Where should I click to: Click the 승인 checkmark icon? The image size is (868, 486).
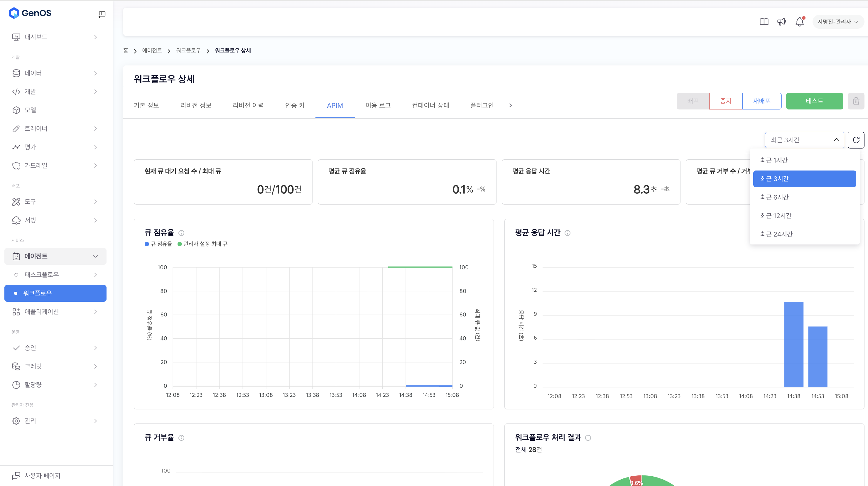click(x=16, y=348)
